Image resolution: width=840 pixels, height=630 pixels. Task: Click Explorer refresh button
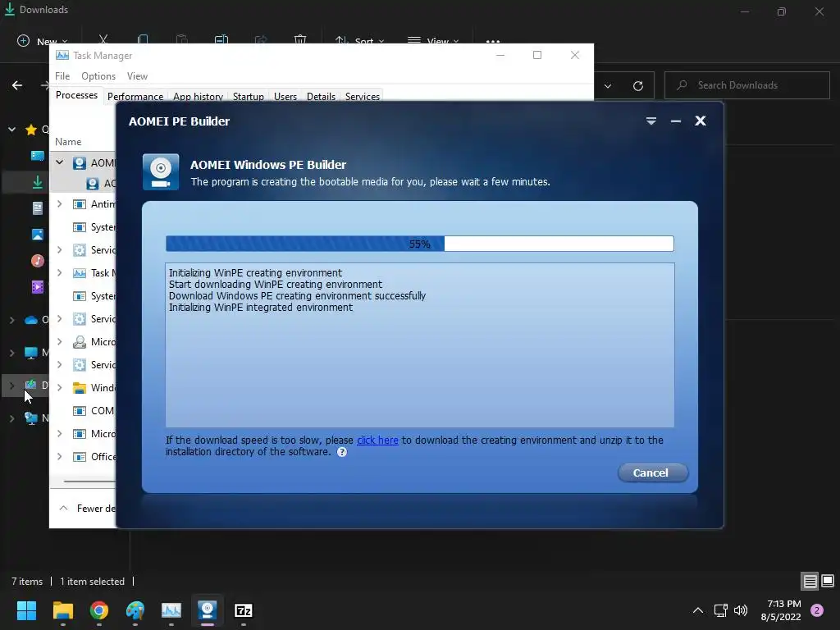(638, 85)
